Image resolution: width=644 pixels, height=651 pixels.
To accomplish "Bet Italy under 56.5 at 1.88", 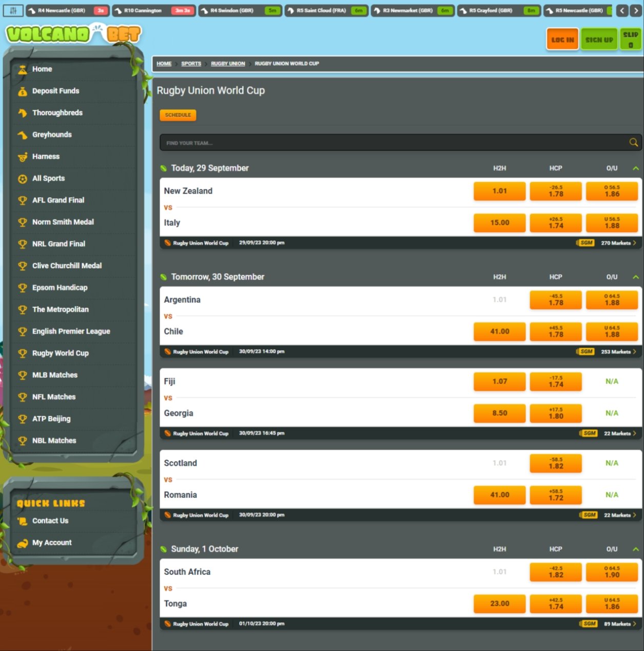I will coord(612,223).
